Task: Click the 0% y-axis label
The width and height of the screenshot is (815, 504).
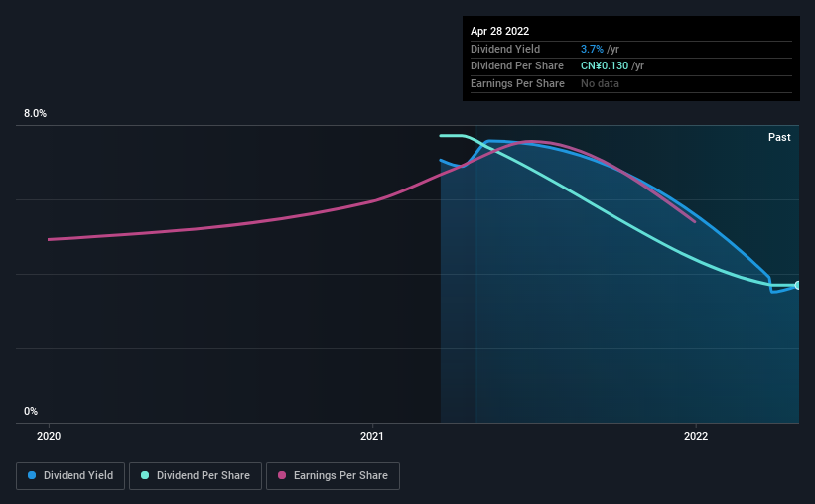Action: coord(31,411)
